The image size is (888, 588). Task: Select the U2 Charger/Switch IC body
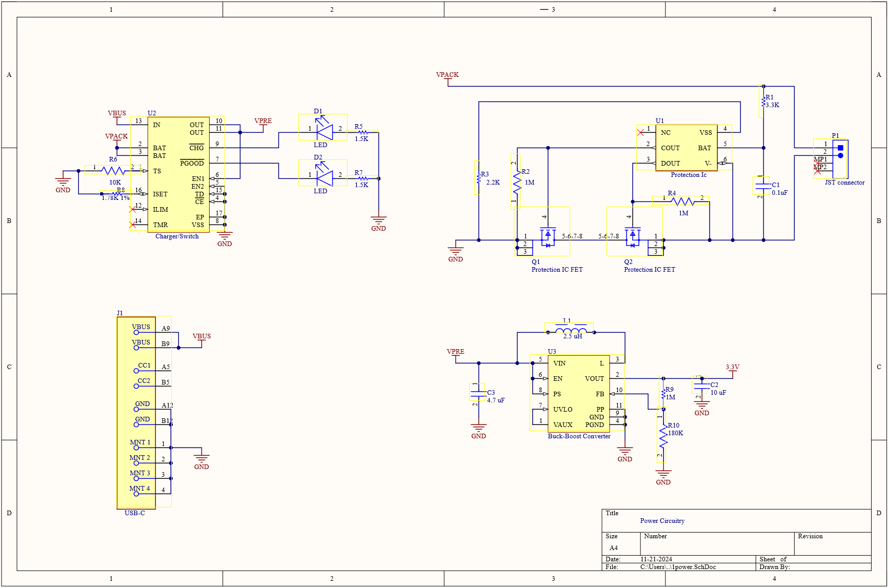178,174
